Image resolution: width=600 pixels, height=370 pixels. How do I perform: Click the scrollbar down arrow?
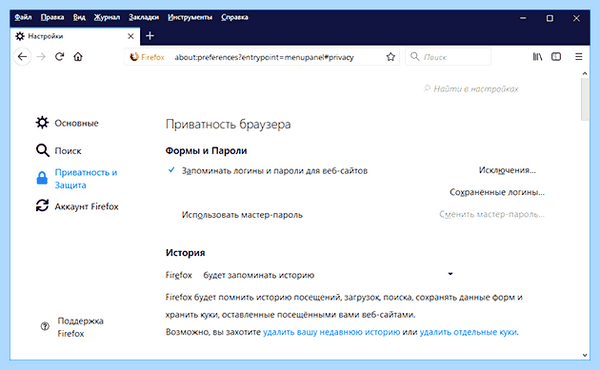[x=585, y=355]
